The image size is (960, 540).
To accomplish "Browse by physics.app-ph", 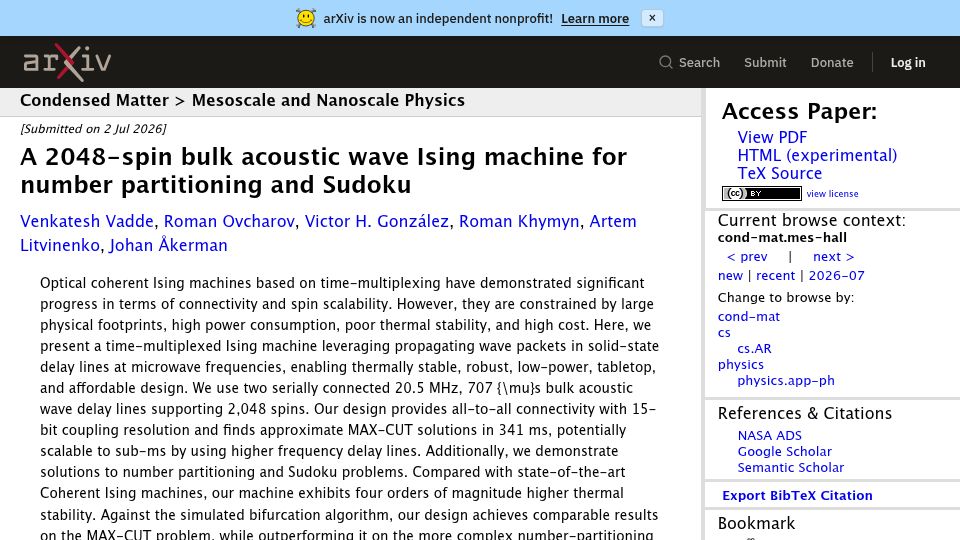I will tap(786, 380).
